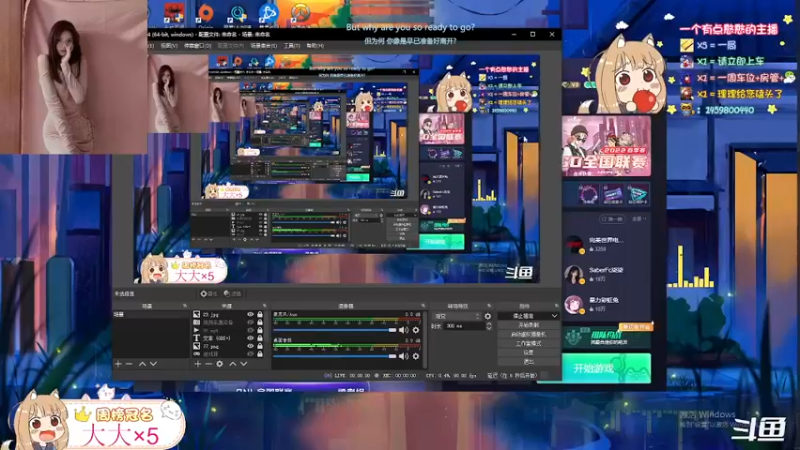Open 桌面音频 audio settings gear
This screenshot has width=800, height=450.
416,356
